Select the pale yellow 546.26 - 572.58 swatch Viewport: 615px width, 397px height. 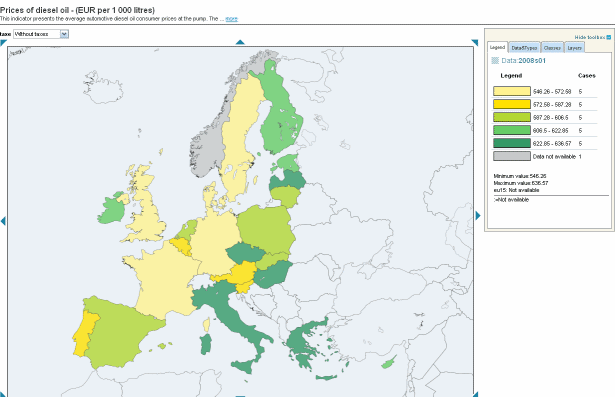pyautogui.click(x=512, y=91)
